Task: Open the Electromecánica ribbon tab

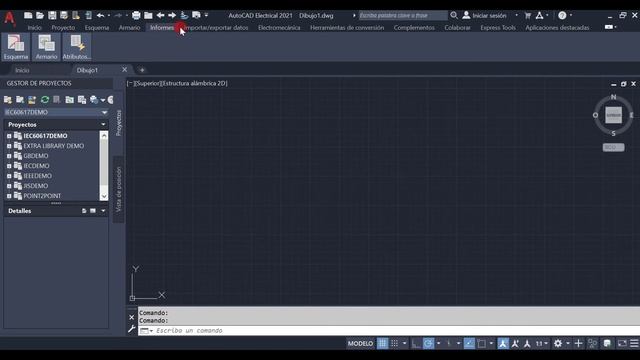Action: pos(279,28)
